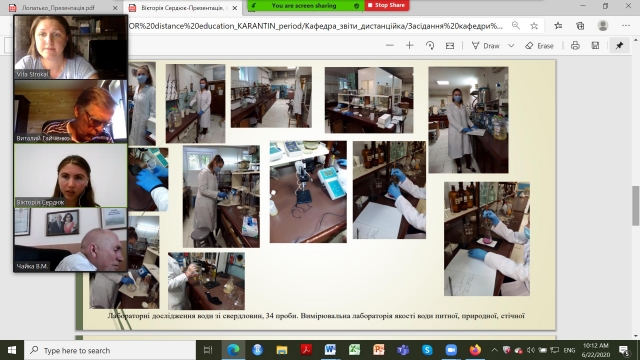The image size is (640, 360).
Task: Toggle fit to width page view
Action: [x=450, y=46]
